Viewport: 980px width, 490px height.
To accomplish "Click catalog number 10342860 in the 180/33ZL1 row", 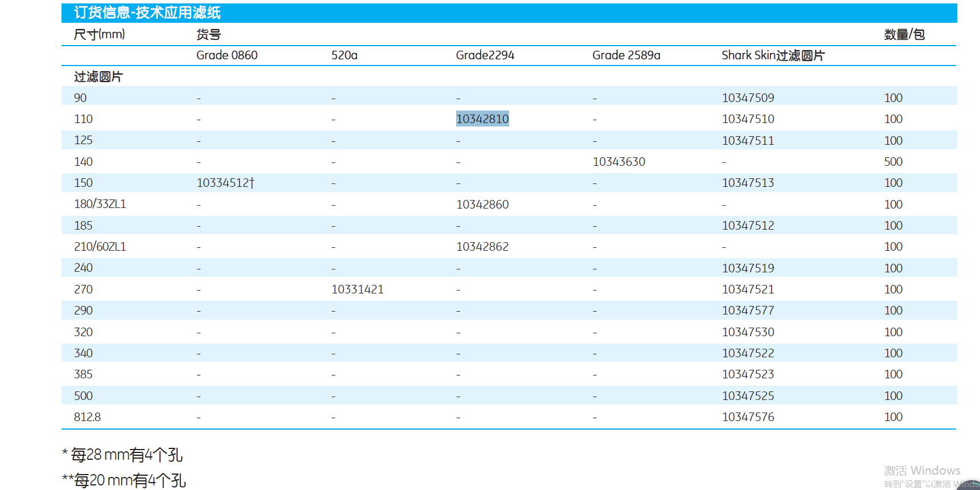I will pos(482,205).
